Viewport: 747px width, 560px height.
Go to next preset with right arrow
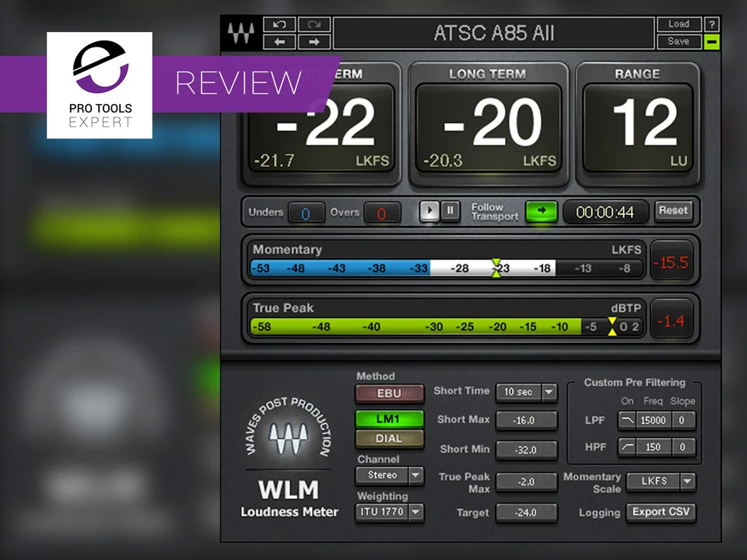314,42
